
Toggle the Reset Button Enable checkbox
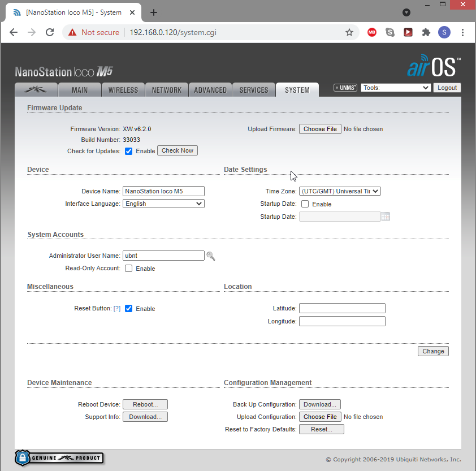129,308
